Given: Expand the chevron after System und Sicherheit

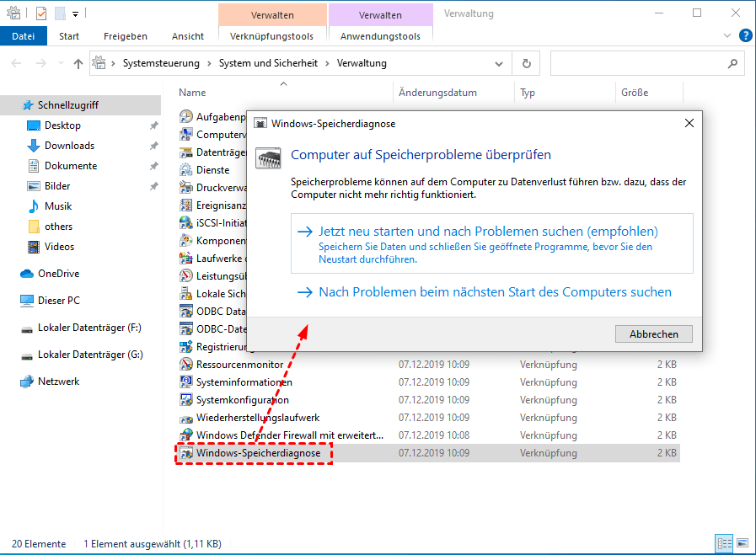Looking at the screenshot, I should point(327,63).
